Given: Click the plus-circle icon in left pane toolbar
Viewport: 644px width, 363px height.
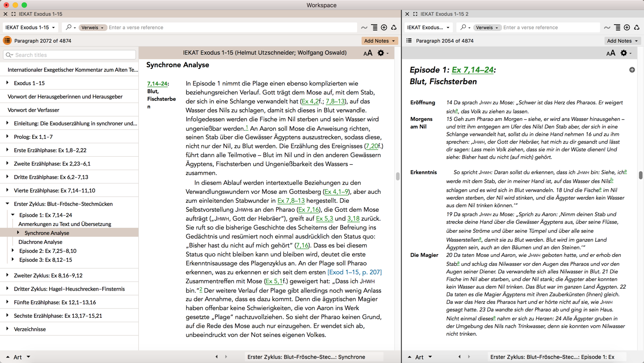Looking at the screenshot, I should point(384,28).
